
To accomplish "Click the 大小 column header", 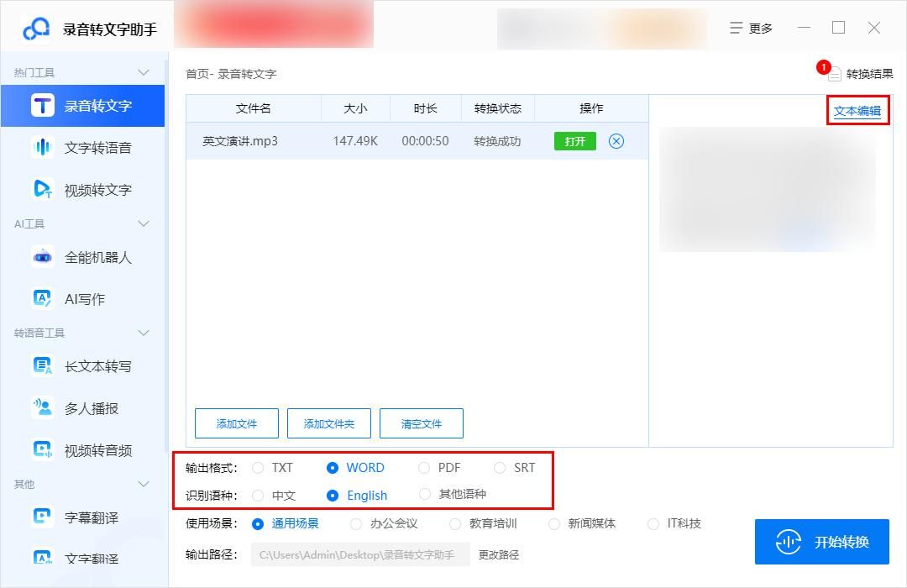I will coord(356,108).
